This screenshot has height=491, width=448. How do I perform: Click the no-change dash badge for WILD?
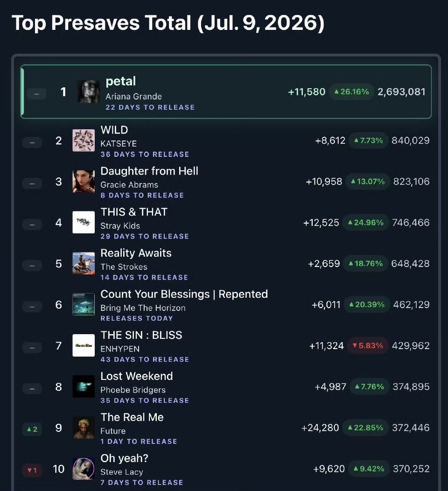coord(32,142)
